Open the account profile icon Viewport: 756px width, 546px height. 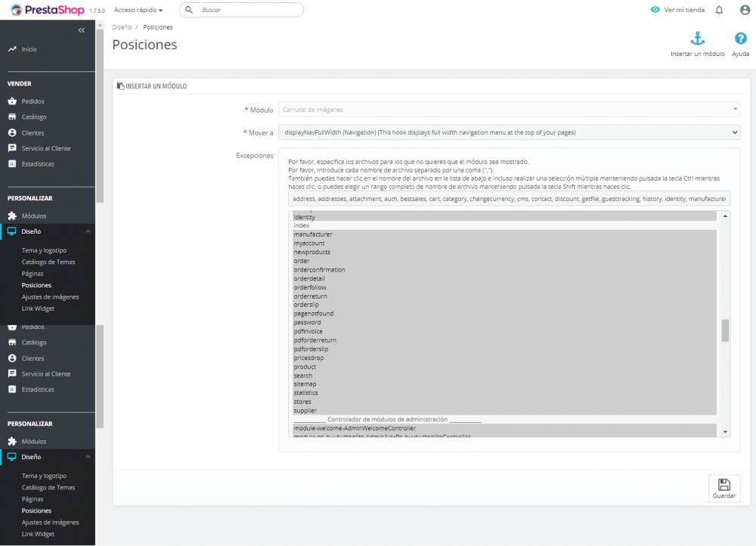pyautogui.click(x=744, y=10)
